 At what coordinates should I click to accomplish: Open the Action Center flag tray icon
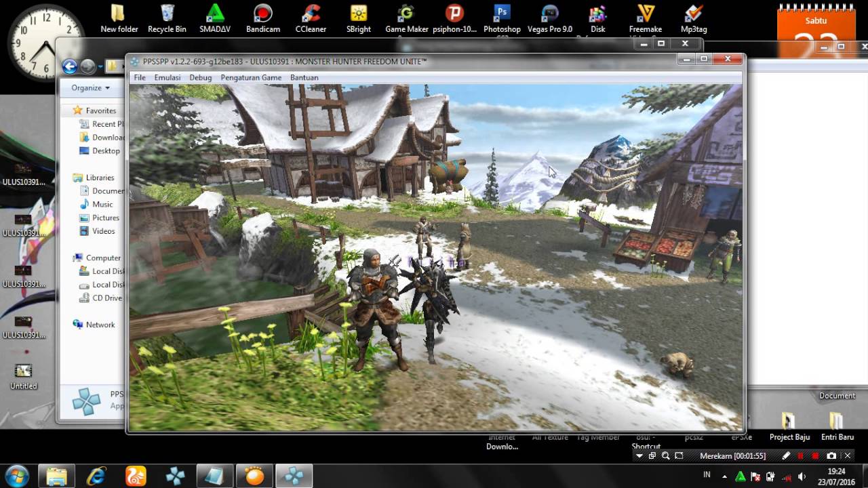756,476
